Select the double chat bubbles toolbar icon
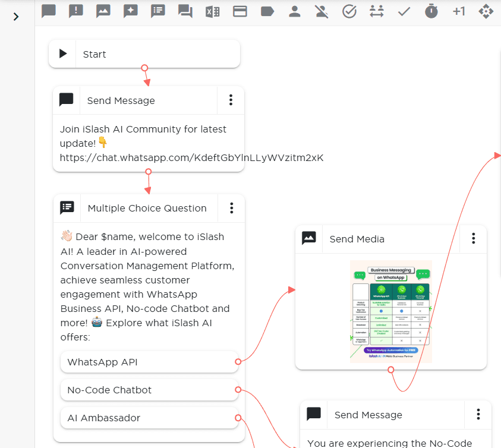501x448 pixels. [x=185, y=11]
